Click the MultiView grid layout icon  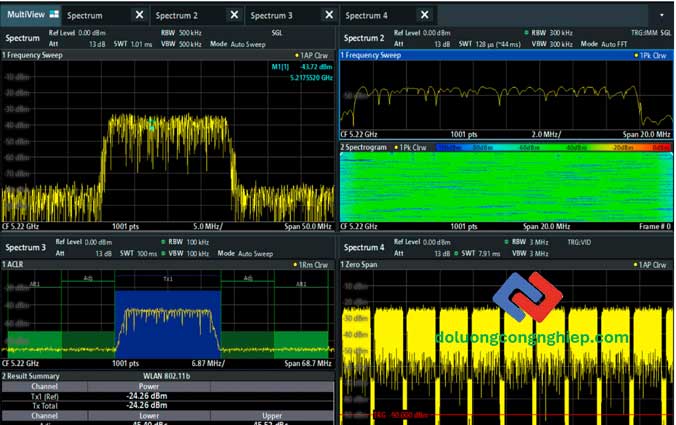click(53, 15)
